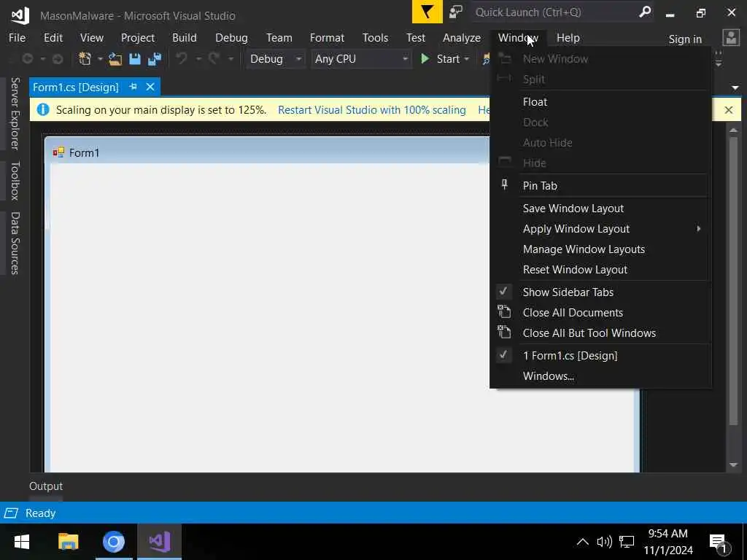
Task: Dismiss the scaling info bar
Action: 729,110
